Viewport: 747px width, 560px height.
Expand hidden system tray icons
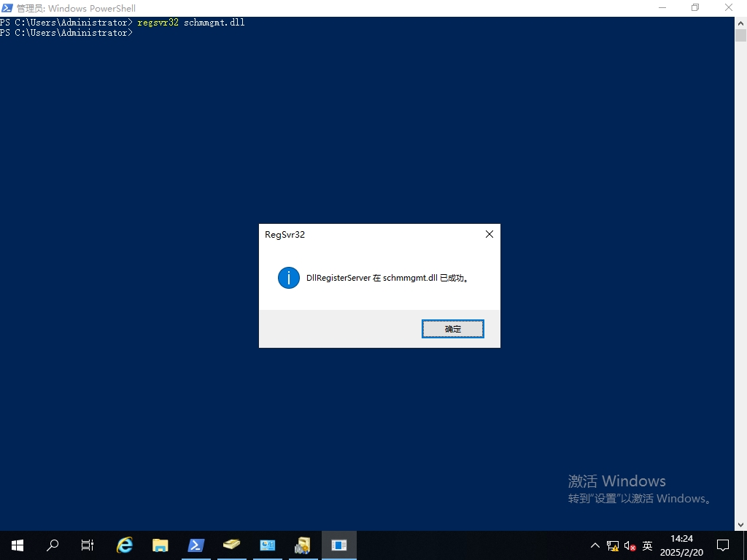595,545
